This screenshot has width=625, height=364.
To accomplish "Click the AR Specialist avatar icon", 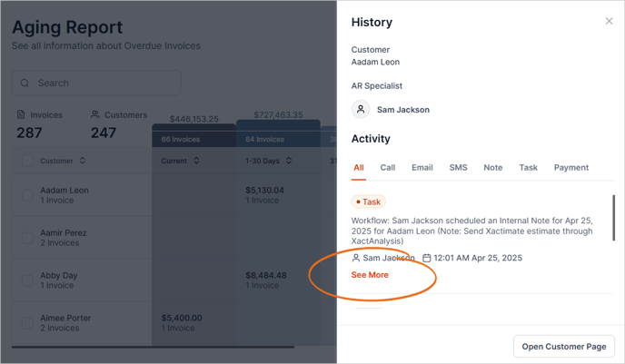I will [x=361, y=110].
